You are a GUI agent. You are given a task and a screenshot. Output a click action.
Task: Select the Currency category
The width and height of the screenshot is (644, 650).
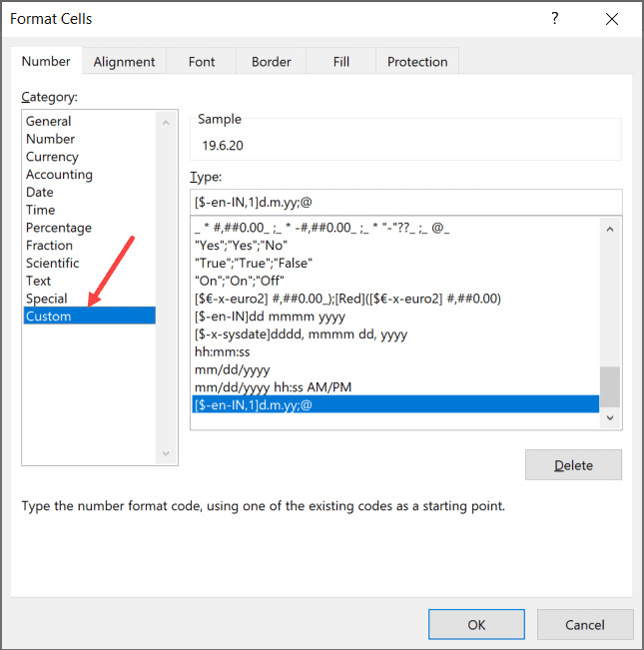pos(52,157)
